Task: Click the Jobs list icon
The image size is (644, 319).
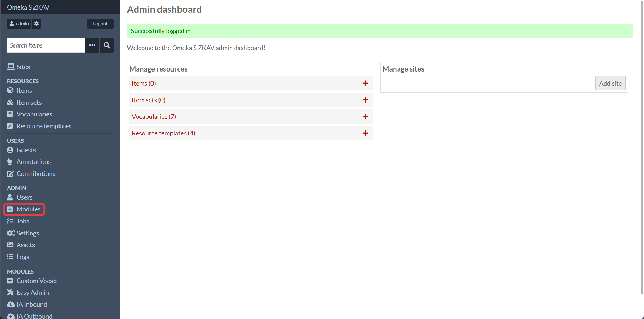Action: tap(11, 221)
